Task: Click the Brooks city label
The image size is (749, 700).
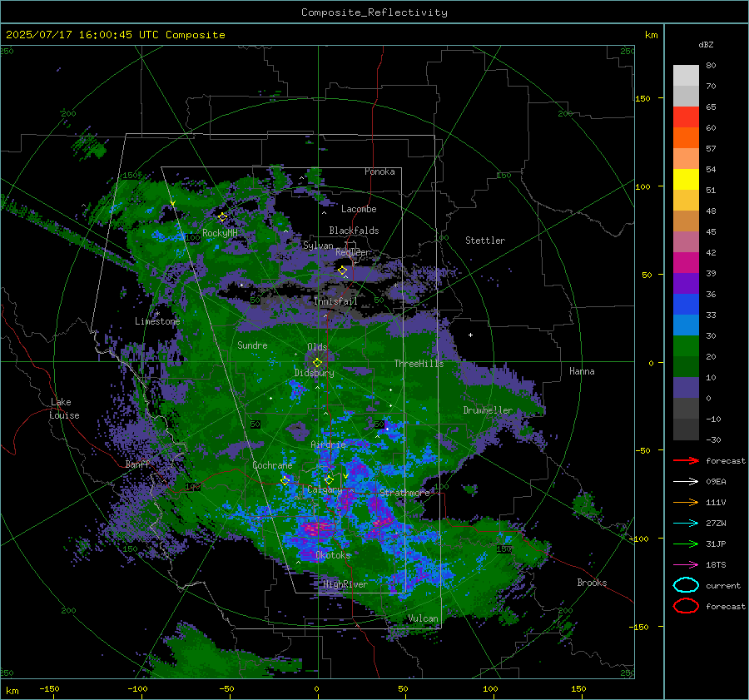Action: 592,583
